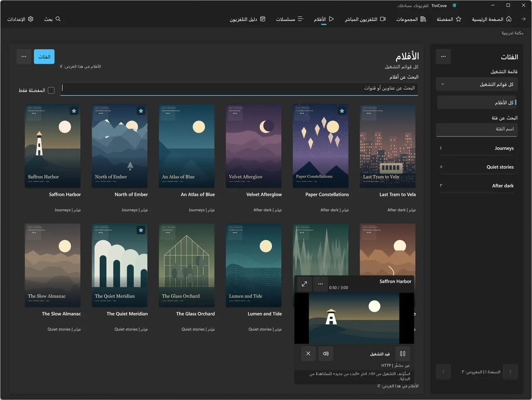This screenshot has width=532, height=400.
Task: Open the Series tab
Action: [x=290, y=19]
